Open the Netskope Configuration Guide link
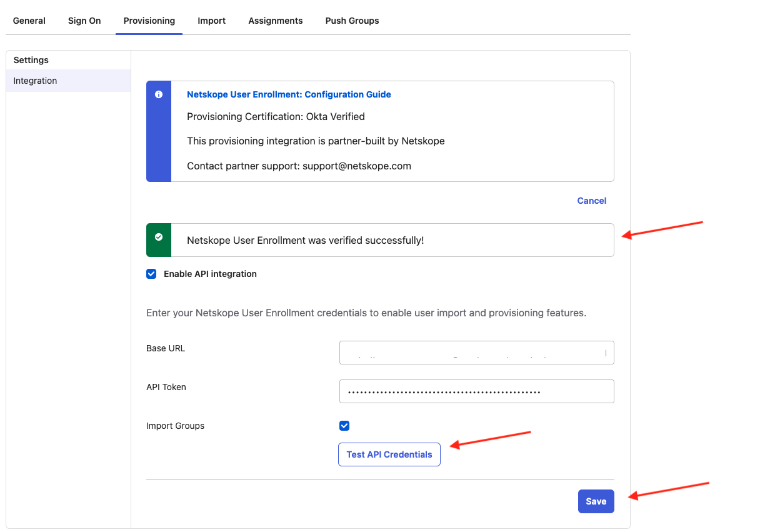Screen dimensions: 765x532 289,94
